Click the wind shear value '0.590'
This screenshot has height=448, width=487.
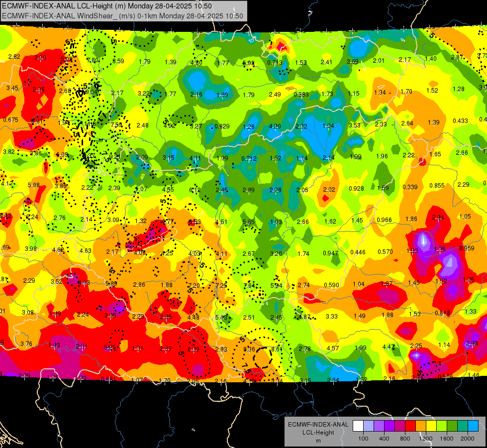pos(331,285)
